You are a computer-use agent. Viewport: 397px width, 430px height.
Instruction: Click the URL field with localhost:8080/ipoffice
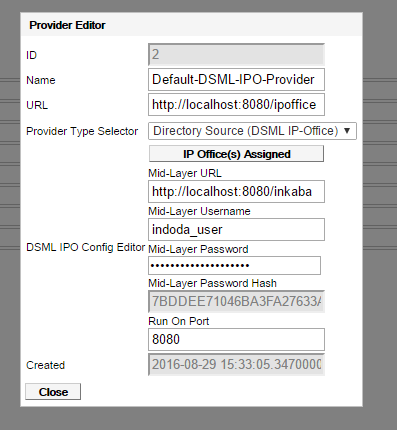pos(236,105)
